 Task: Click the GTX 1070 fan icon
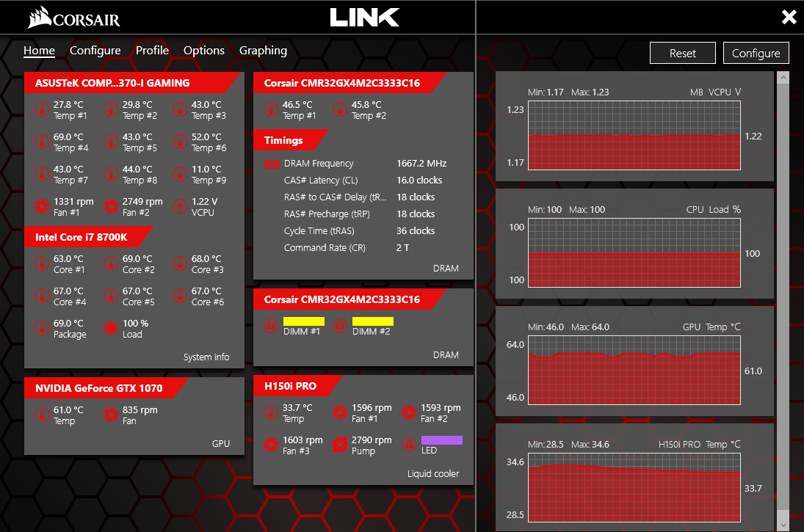[111, 415]
